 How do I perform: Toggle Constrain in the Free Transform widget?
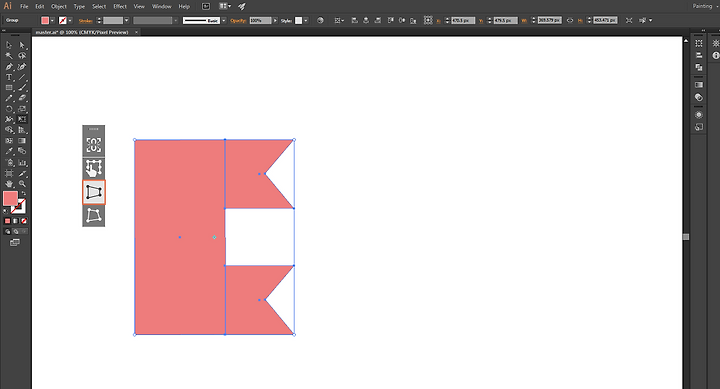[x=94, y=145]
